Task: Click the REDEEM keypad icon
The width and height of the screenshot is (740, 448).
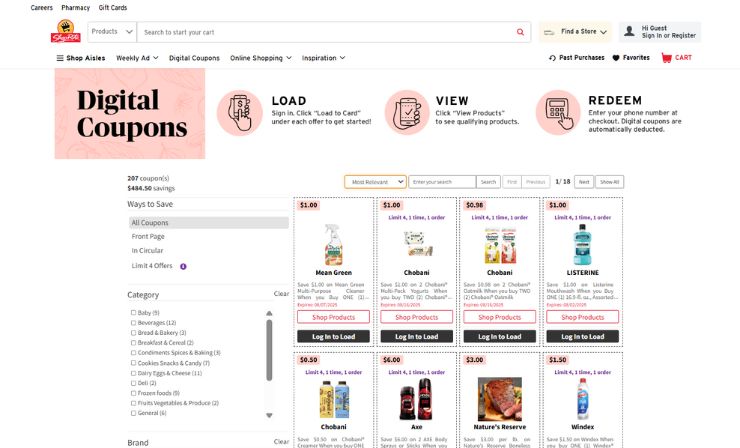Action: click(x=558, y=113)
